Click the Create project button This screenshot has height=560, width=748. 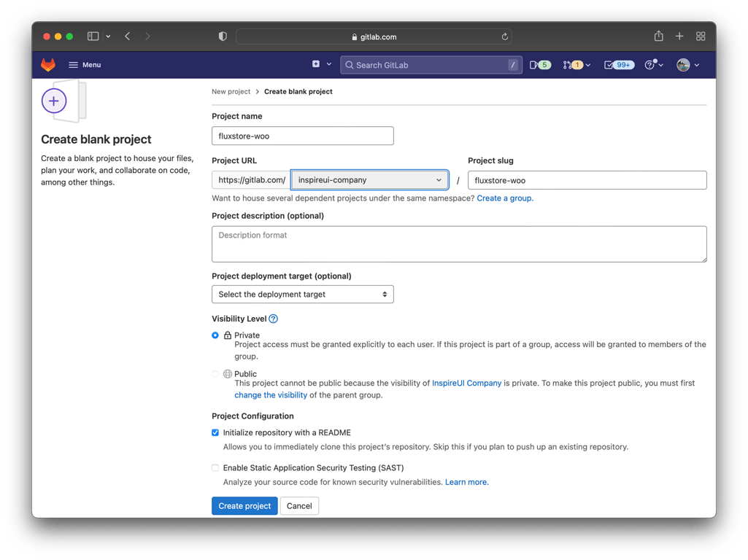coord(244,505)
